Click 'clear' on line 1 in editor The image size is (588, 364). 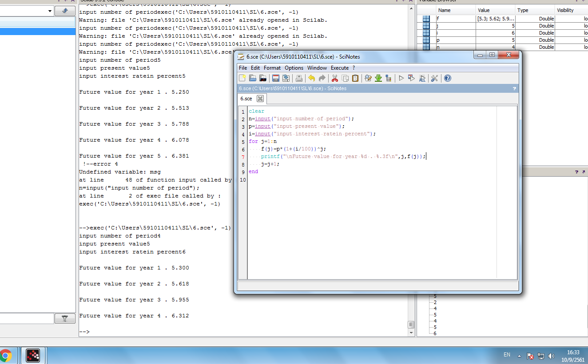point(256,111)
